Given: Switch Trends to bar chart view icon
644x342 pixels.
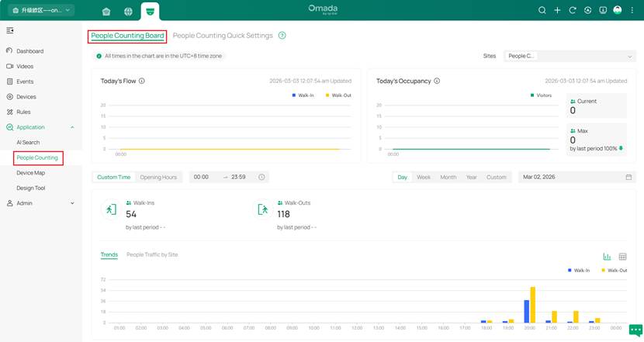Looking at the screenshot, I should 608,257.
